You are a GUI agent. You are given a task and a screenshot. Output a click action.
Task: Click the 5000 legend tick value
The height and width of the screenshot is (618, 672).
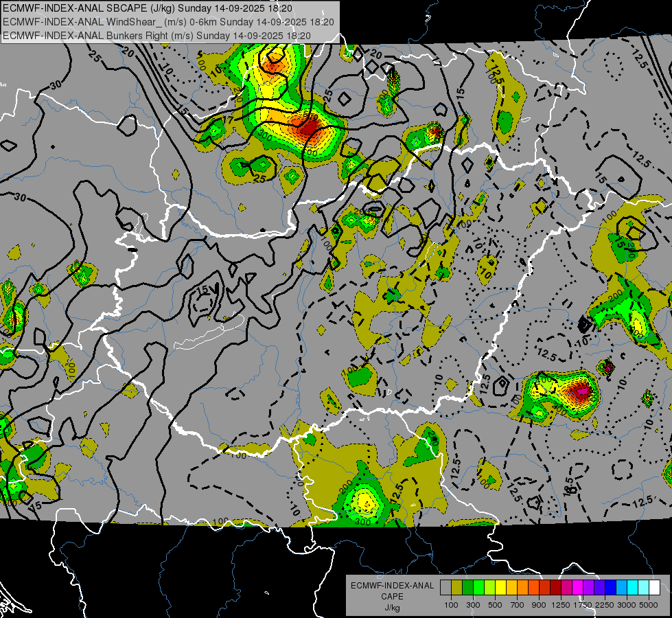click(x=649, y=605)
